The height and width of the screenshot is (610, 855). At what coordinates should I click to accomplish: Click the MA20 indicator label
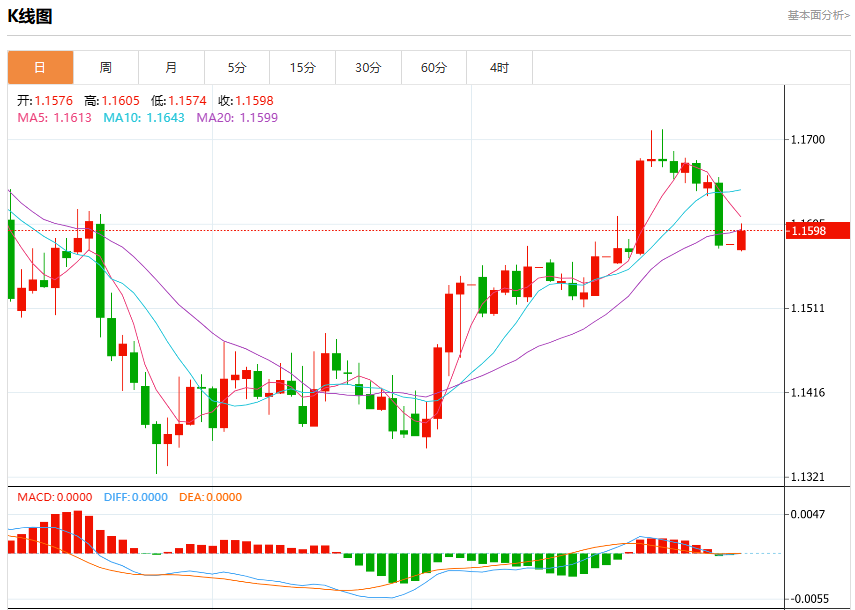click(x=237, y=118)
